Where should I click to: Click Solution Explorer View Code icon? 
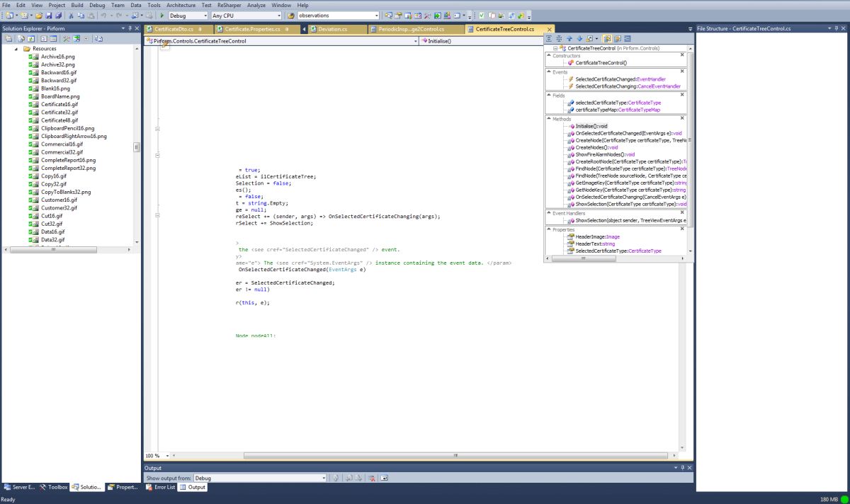[44, 38]
